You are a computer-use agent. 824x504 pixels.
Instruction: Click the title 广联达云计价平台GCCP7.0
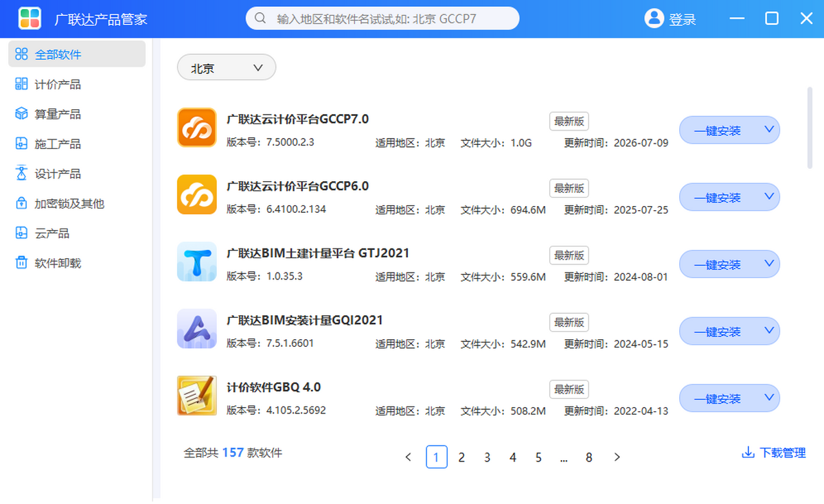(x=297, y=119)
